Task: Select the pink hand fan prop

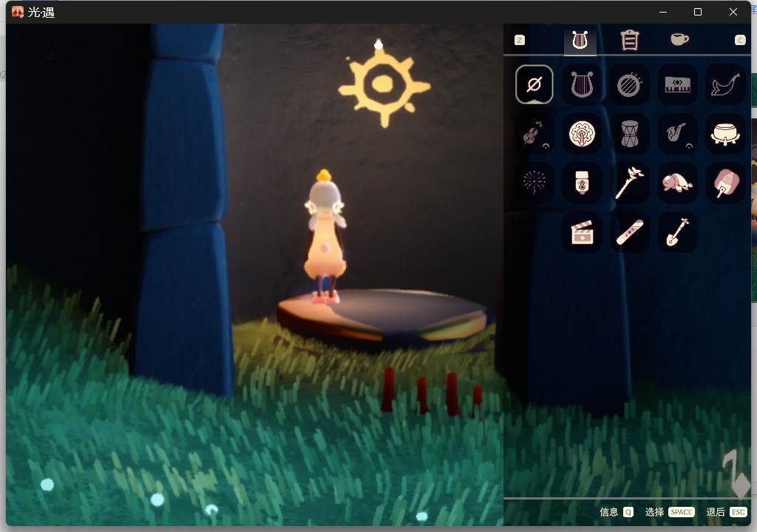Action: [x=725, y=183]
